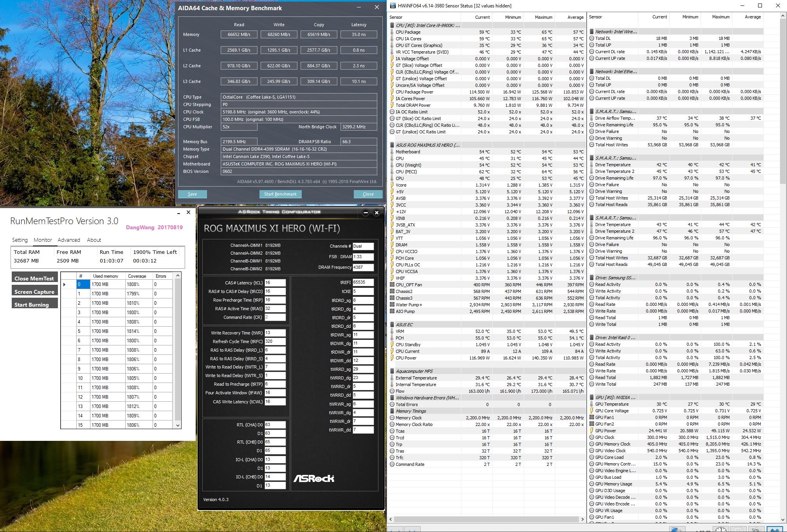Select the ASUS ROG MAXIMUS XI HERO sensor group
787x532 pixels.
point(427,145)
